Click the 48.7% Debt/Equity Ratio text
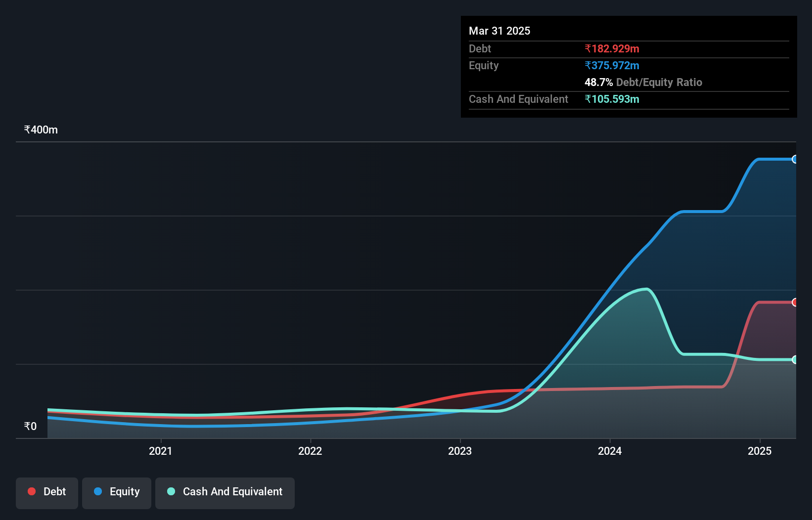 pyautogui.click(x=643, y=82)
